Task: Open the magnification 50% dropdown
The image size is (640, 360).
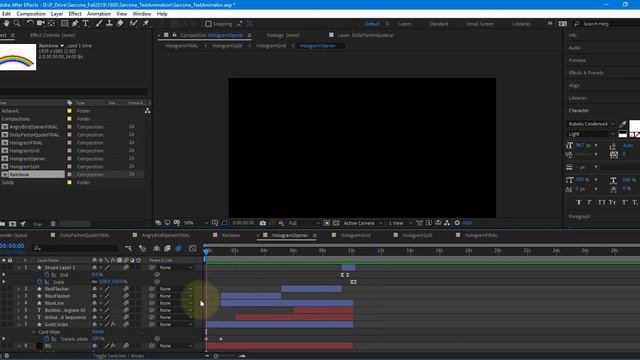Action: [x=196, y=223]
